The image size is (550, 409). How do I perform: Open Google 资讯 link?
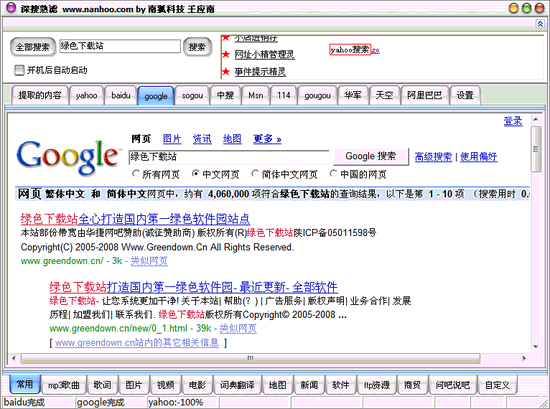tap(202, 139)
